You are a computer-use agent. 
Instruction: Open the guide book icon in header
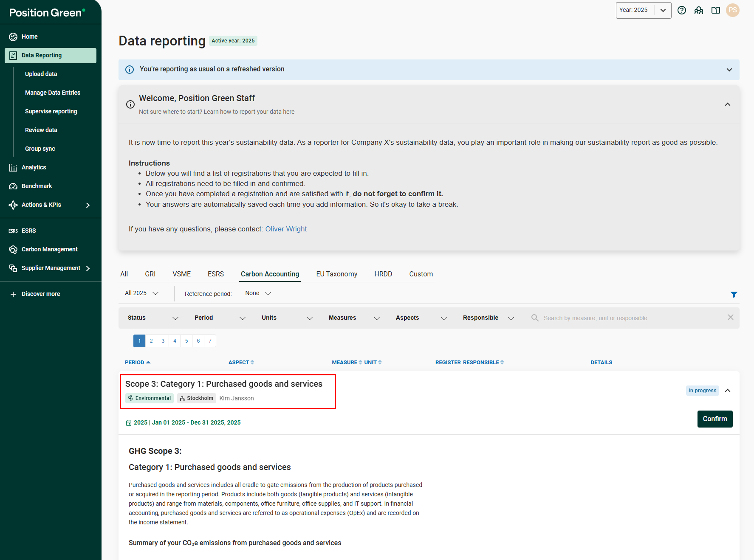[716, 10]
